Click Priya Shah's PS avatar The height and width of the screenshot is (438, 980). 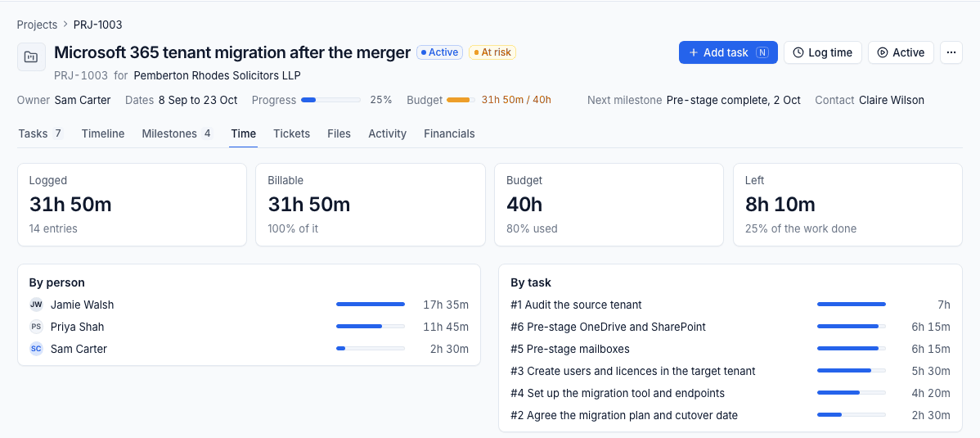[x=36, y=327]
